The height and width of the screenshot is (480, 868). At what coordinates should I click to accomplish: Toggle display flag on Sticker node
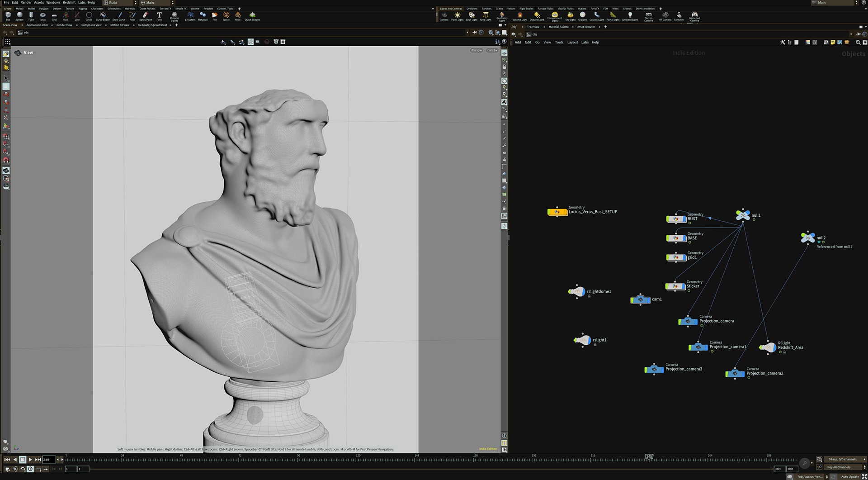684,286
